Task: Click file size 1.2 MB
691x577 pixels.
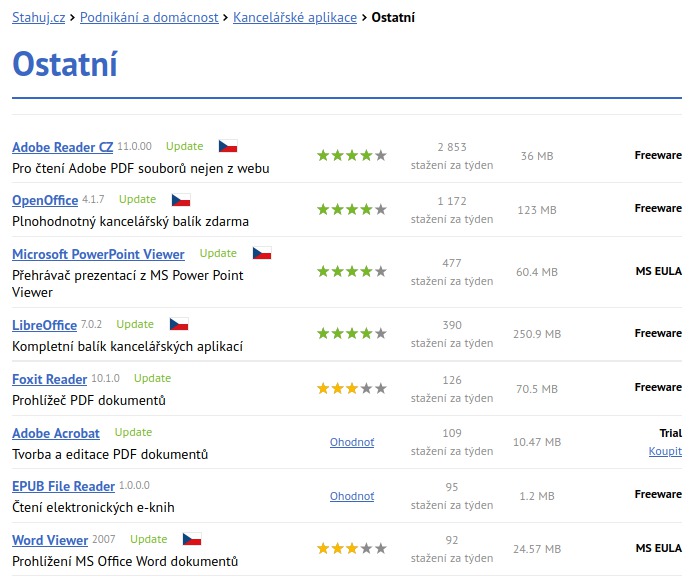Action: click(537, 496)
